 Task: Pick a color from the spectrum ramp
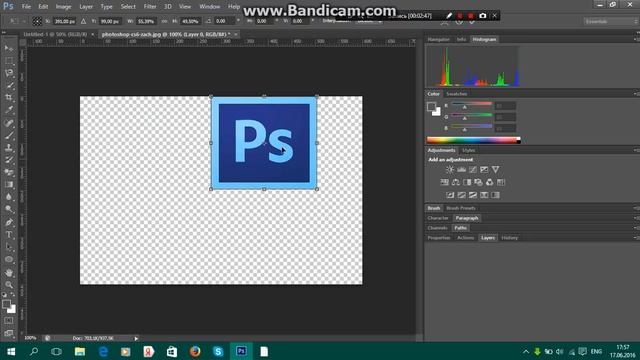pyautogui.click(x=473, y=140)
